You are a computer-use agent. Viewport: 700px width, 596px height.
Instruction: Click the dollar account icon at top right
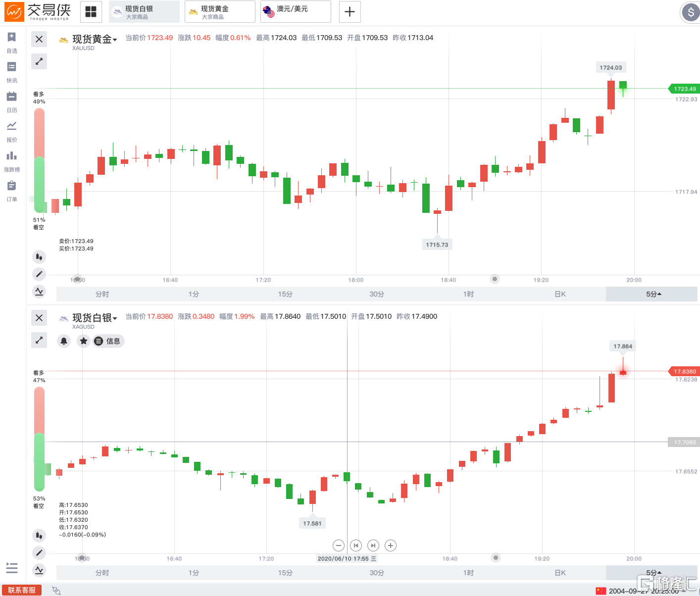(x=691, y=12)
